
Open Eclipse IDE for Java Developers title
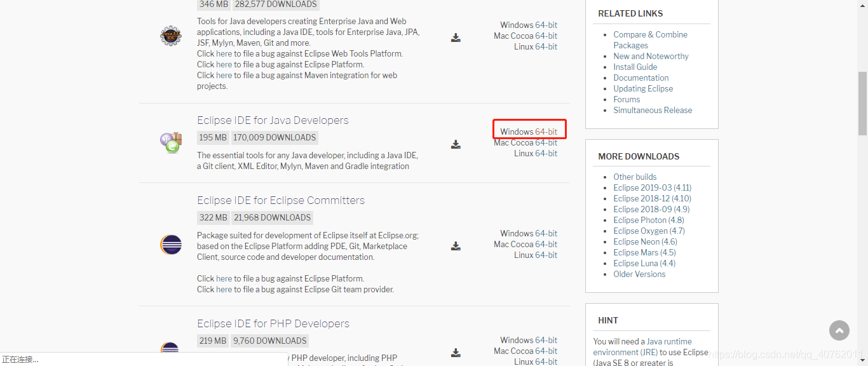point(273,120)
